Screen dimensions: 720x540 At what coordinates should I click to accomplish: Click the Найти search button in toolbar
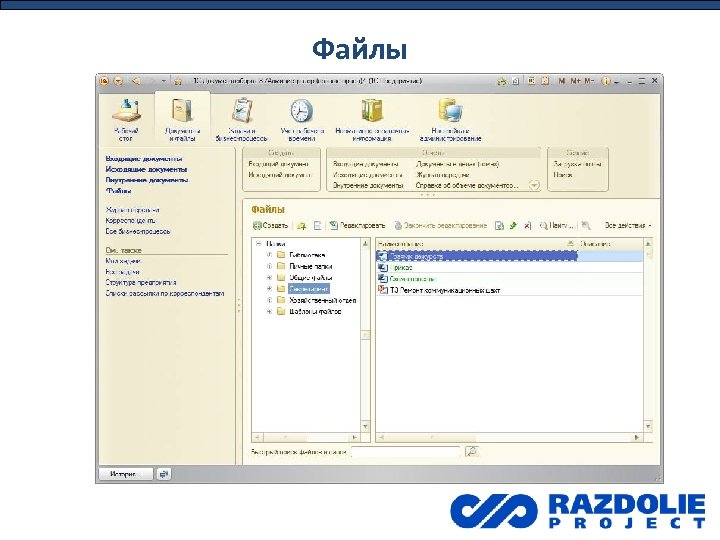pyautogui.click(x=557, y=225)
